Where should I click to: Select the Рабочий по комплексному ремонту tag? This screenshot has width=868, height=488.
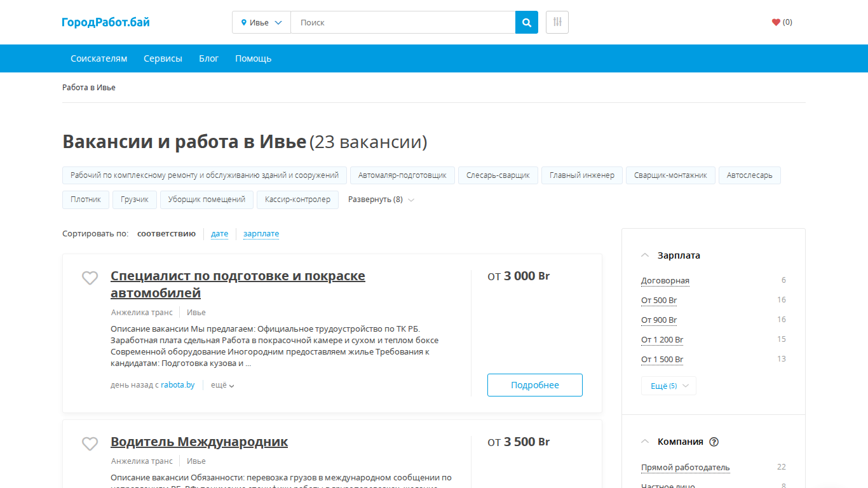[x=205, y=175]
